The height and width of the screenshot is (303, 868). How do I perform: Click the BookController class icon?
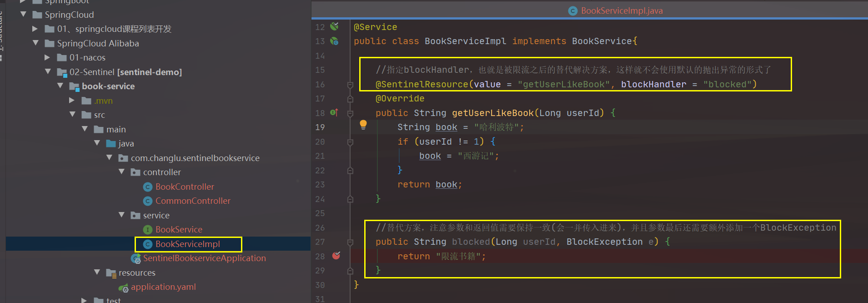[147, 187]
